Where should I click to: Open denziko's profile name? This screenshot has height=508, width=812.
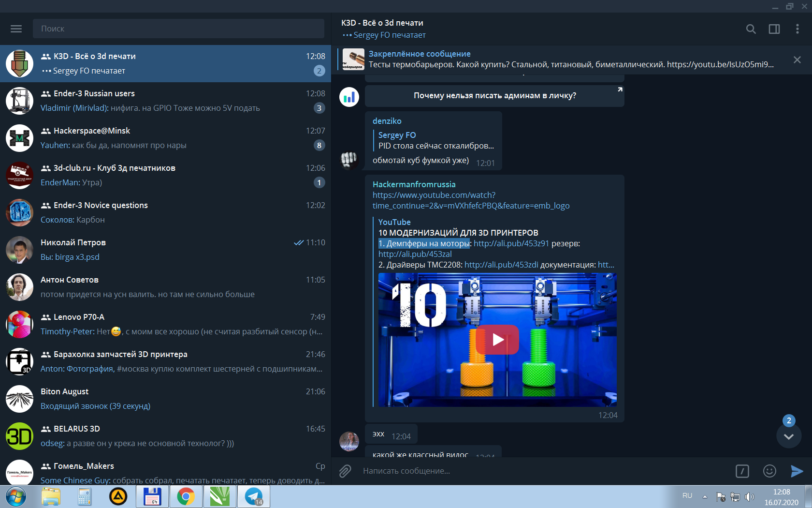(x=387, y=121)
